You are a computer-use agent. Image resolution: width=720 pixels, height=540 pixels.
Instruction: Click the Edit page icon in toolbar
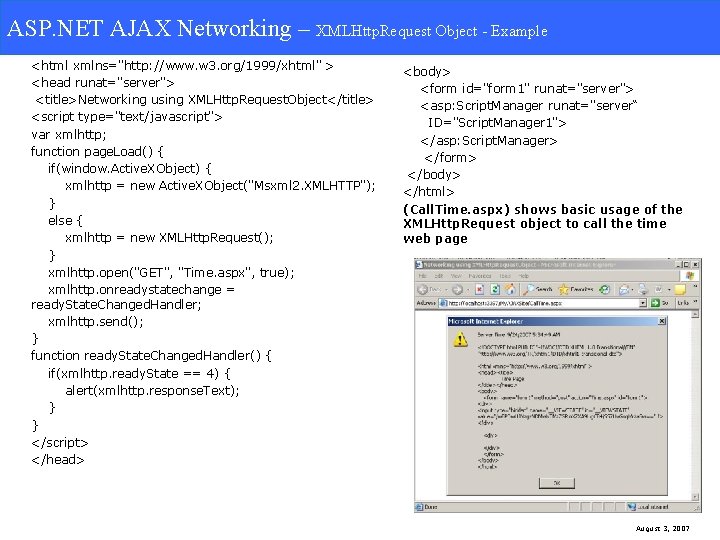point(658,290)
